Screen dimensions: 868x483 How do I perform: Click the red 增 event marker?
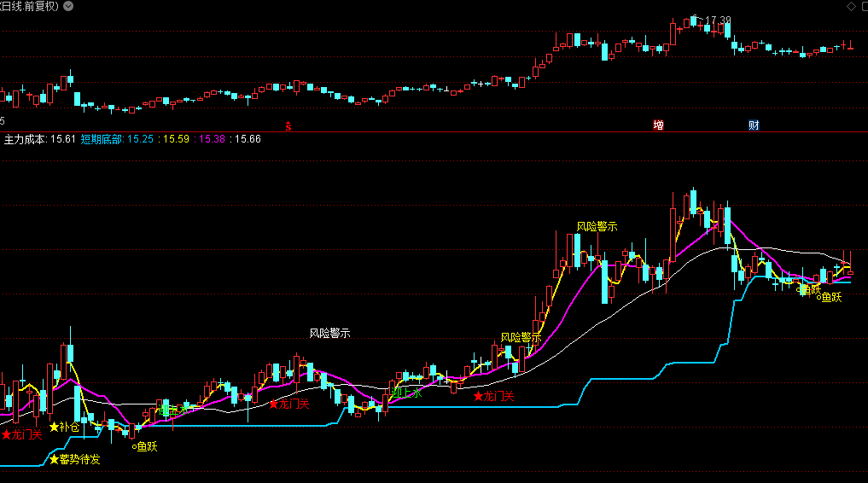click(x=658, y=125)
